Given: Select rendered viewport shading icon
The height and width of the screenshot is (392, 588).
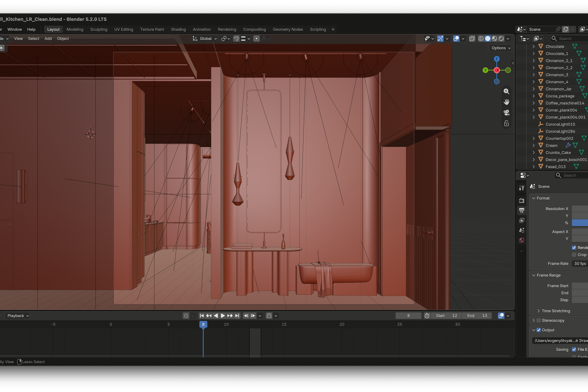Looking at the screenshot, I should pos(501,39).
